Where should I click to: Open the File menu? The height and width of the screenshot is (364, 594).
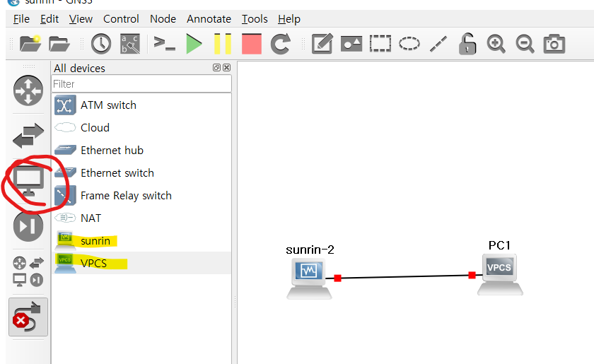tap(21, 19)
